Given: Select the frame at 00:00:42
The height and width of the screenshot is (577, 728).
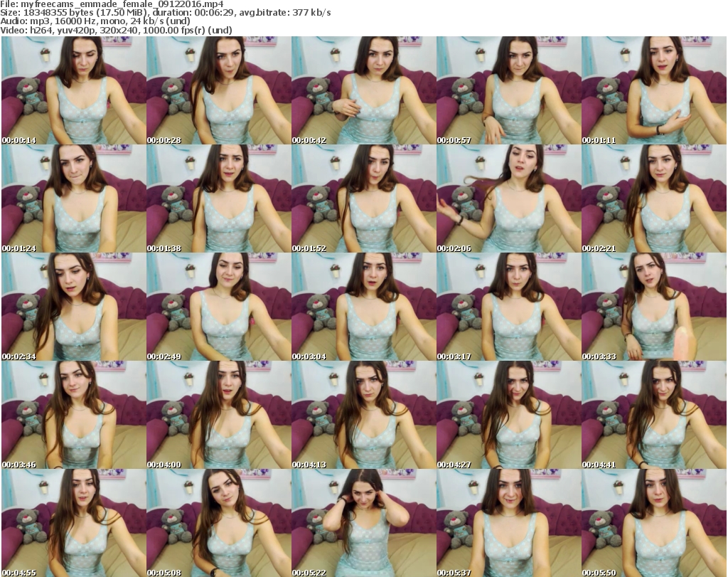Looking at the screenshot, I should point(363,90).
